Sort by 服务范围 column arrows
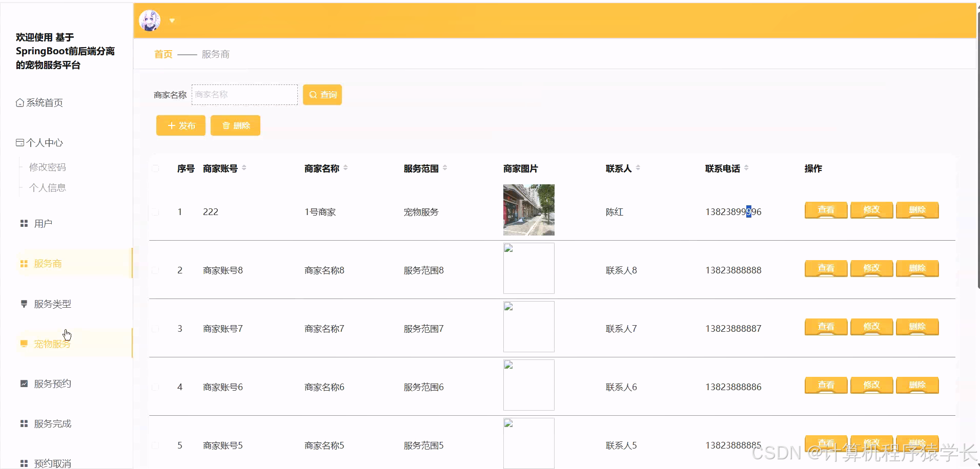980x469 pixels. [x=445, y=168]
